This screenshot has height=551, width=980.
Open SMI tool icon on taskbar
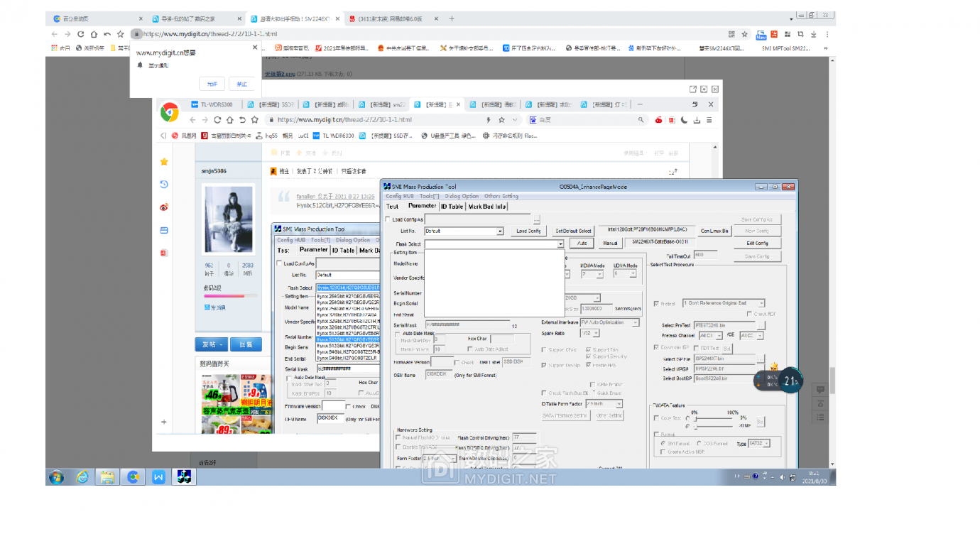tap(184, 476)
